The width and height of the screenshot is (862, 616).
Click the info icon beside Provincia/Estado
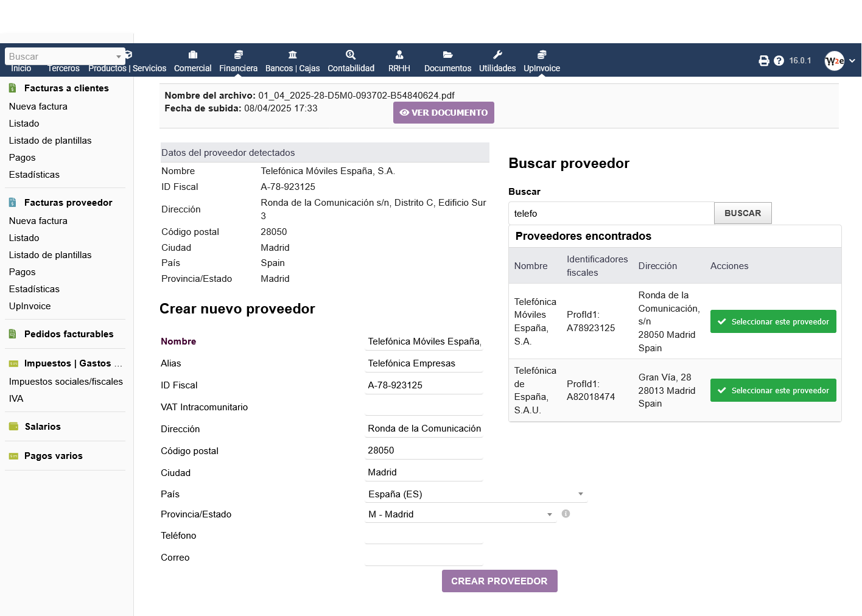click(x=566, y=514)
